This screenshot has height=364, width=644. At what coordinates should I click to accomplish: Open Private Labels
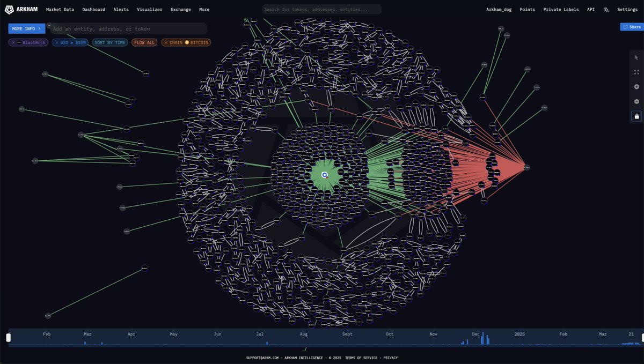coord(561,10)
